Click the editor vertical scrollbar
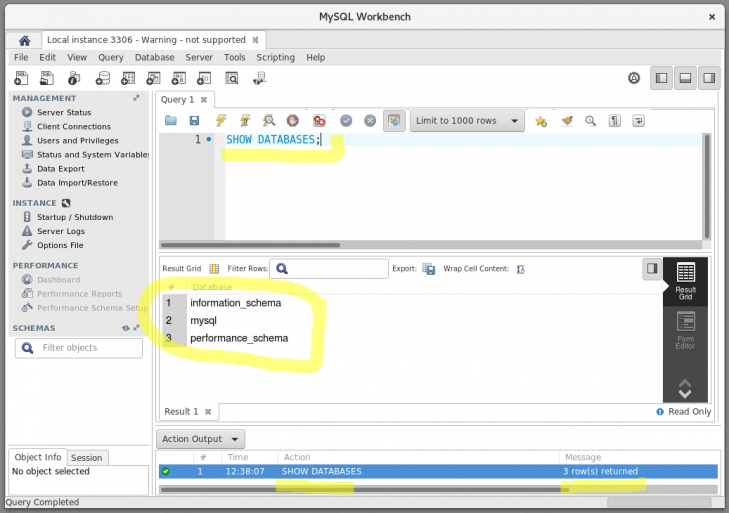 [x=707, y=186]
